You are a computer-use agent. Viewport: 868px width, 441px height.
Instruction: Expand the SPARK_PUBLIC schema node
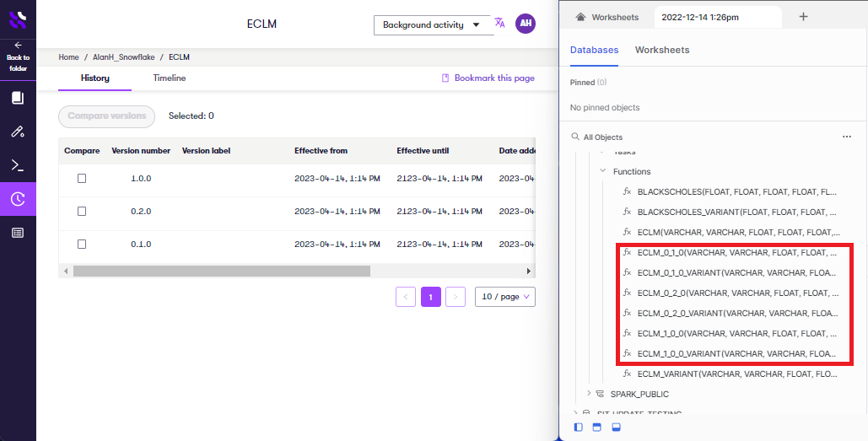[x=589, y=394]
